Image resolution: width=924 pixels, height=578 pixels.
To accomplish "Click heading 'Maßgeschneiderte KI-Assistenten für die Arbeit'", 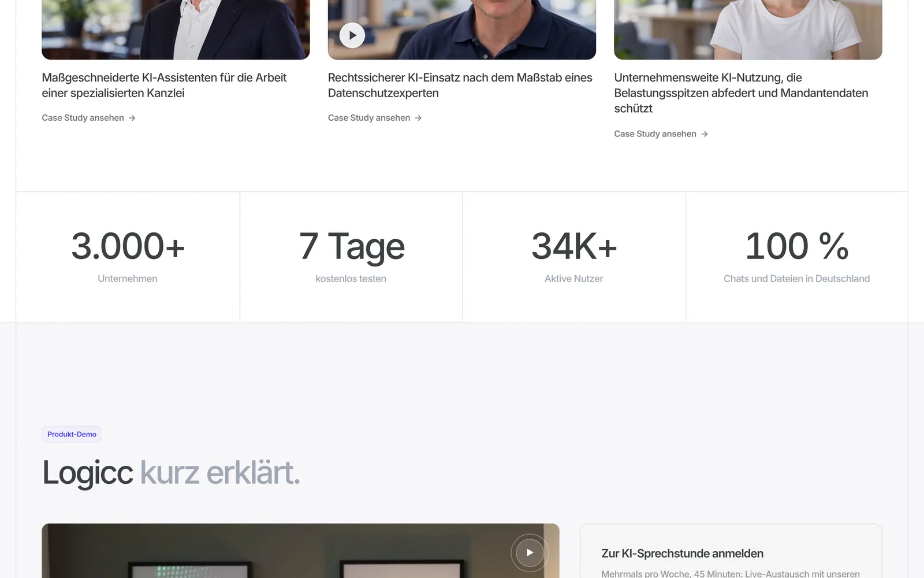I will 164,85.
